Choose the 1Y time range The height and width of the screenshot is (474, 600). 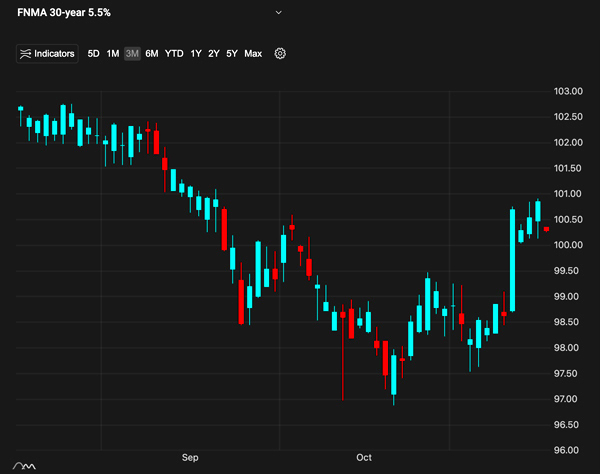[196, 54]
